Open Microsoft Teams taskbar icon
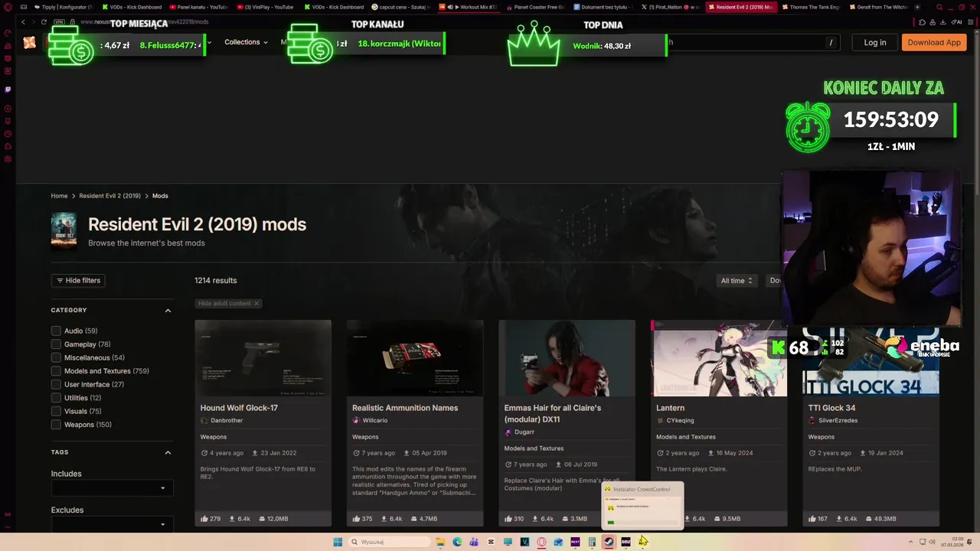The image size is (980, 551). pos(474,542)
